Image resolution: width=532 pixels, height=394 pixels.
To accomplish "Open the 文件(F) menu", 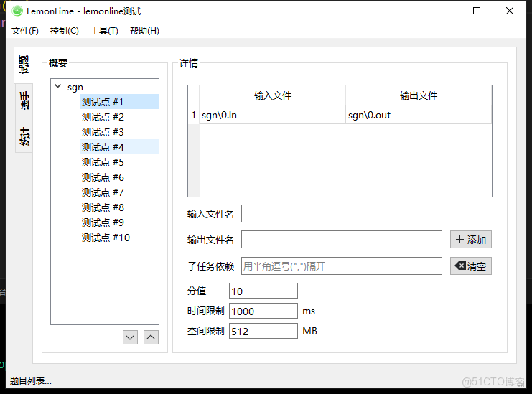I will pos(24,31).
